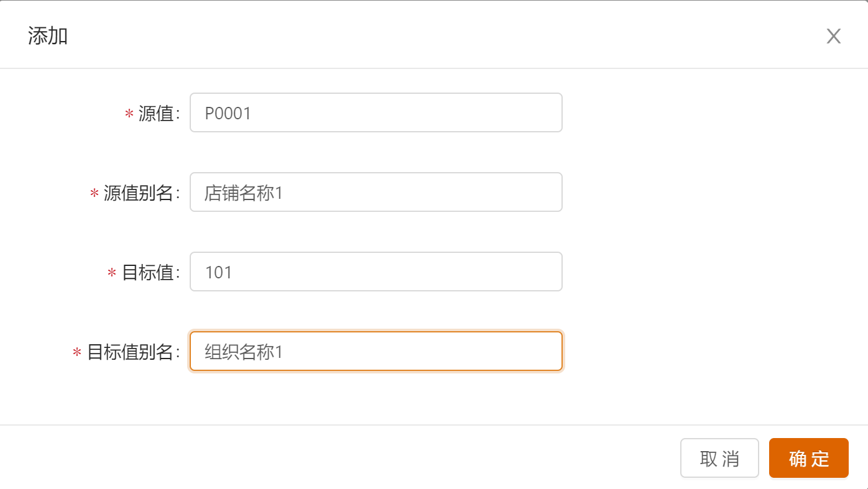Click the P0001 placeholder text

pos(228,113)
